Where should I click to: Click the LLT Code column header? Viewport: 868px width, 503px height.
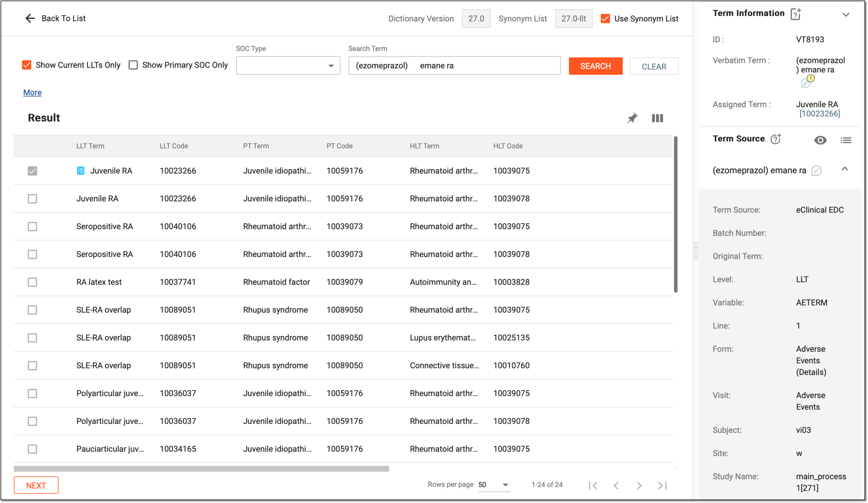pos(174,146)
